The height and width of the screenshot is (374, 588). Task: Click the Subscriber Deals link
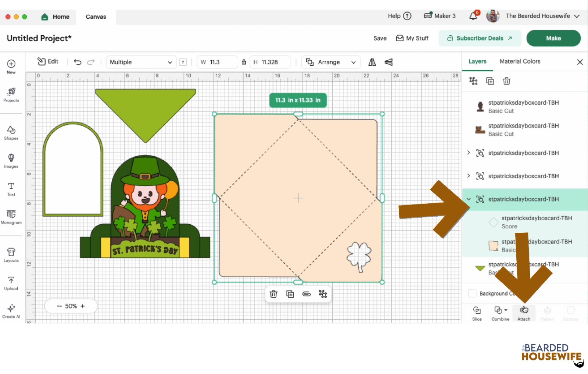(x=480, y=38)
